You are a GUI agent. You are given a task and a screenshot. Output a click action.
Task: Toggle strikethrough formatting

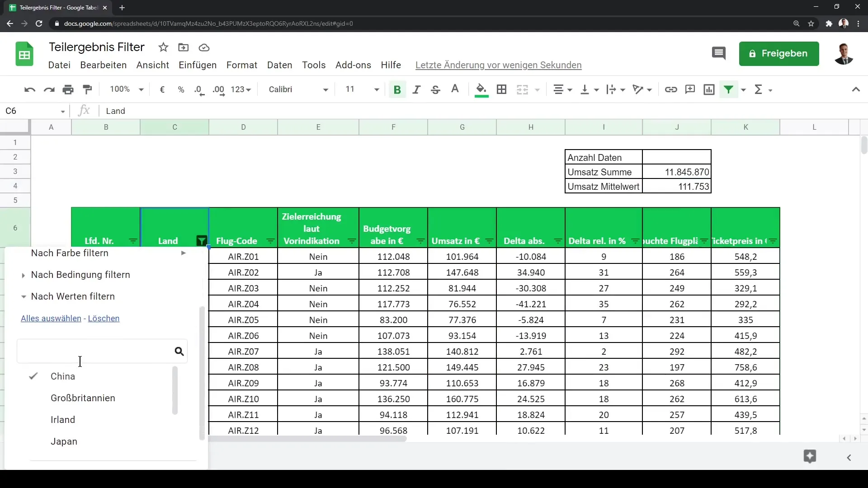pos(435,89)
